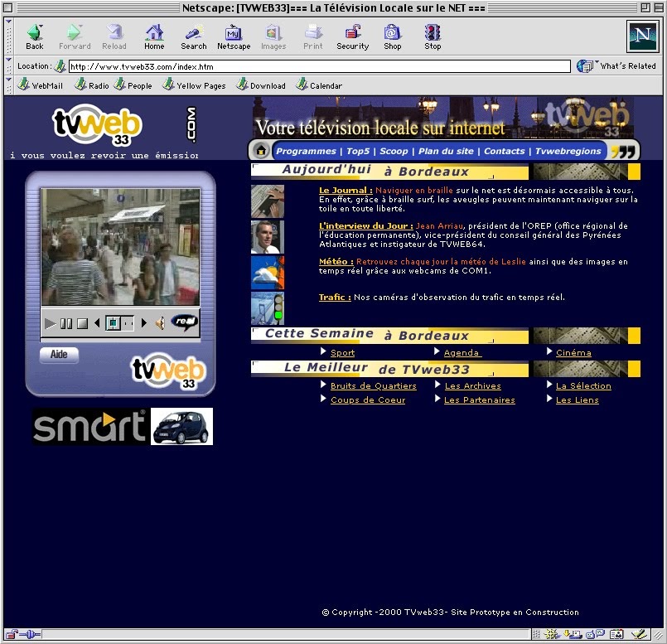Screen dimensions: 667x644
Task: Click the URL location field
Action: click(320, 66)
